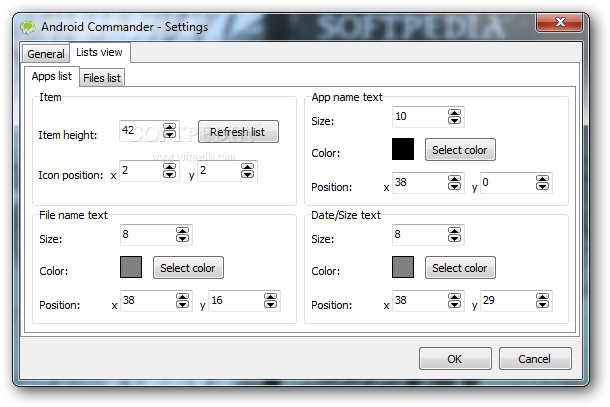Increase the Icon position y value
Viewport: 610px width, 407px height.
tap(247, 167)
